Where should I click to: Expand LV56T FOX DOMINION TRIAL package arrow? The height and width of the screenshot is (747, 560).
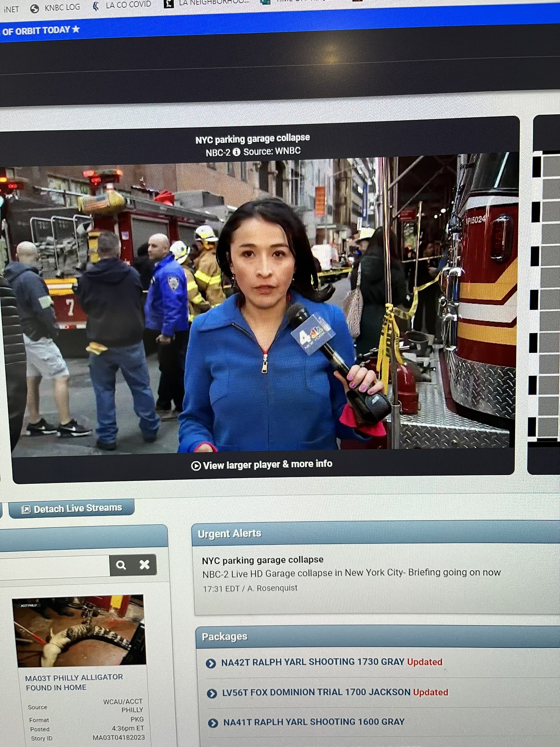click(x=212, y=693)
